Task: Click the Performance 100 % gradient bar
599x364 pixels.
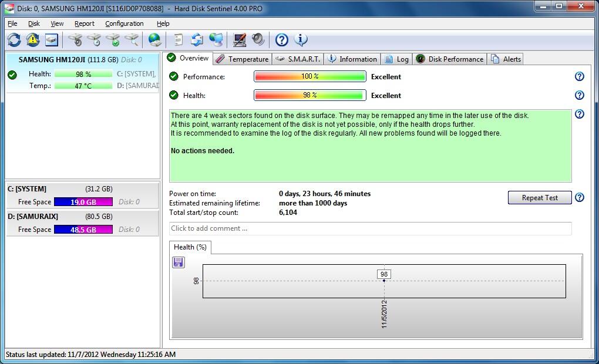Action: pyautogui.click(x=310, y=76)
